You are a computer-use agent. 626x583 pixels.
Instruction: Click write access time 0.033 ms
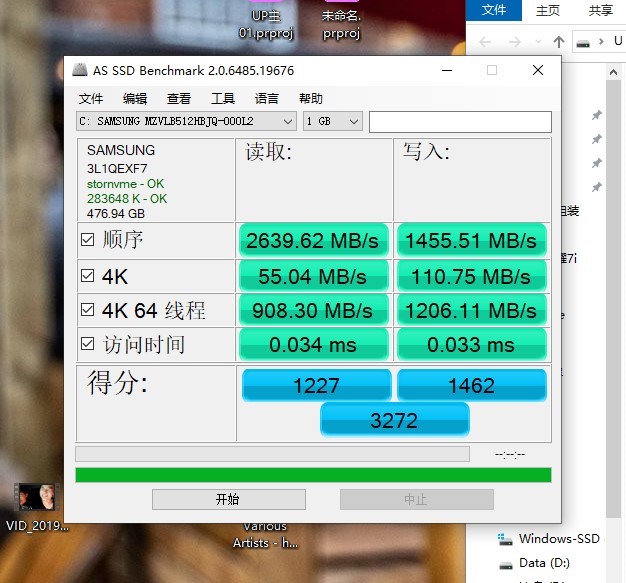(x=471, y=345)
